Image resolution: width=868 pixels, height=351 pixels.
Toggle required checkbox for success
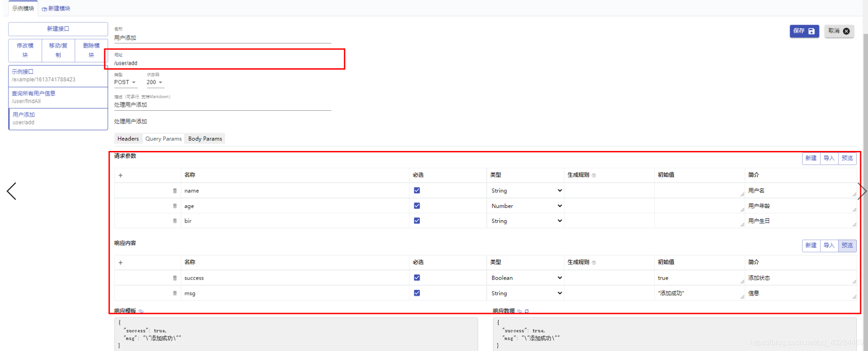click(417, 278)
